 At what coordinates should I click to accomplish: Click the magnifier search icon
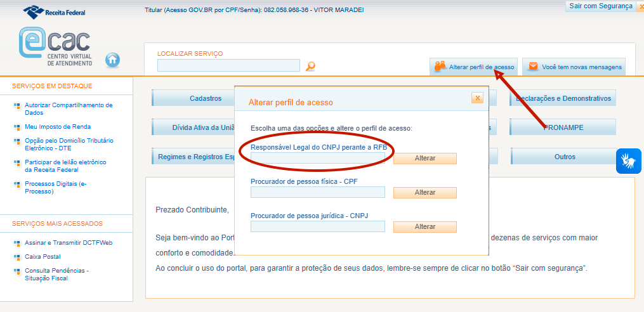(310, 66)
